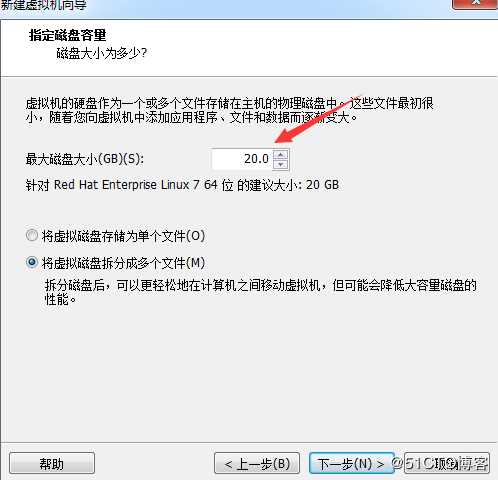Viewport: 498px width, 480px height.
Task: Cancel the wizard with the 取消 button
Action: point(447,463)
